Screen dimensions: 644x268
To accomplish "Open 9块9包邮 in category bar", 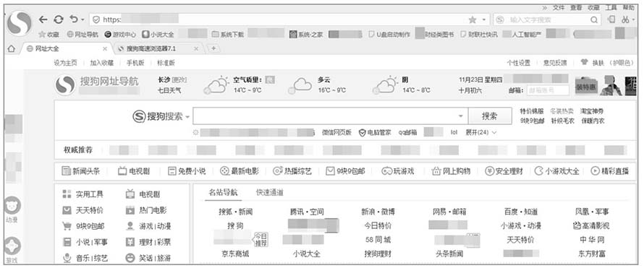I will click(x=346, y=171).
